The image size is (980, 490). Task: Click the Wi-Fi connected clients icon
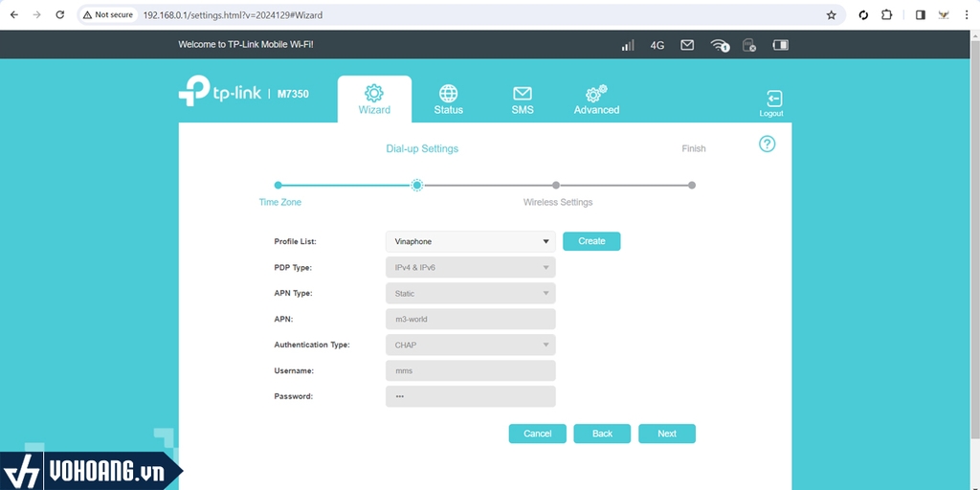pyautogui.click(x=720, y=45)
